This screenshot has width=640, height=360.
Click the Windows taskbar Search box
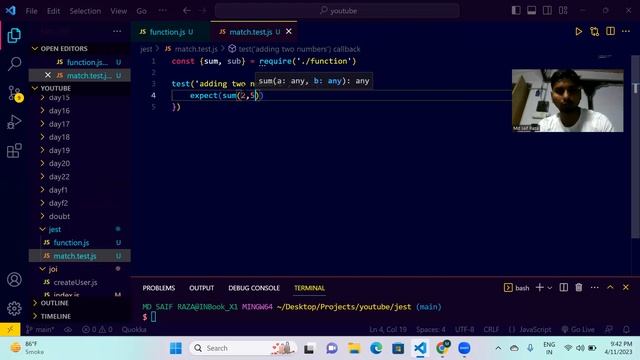click(x=243, y=348)
